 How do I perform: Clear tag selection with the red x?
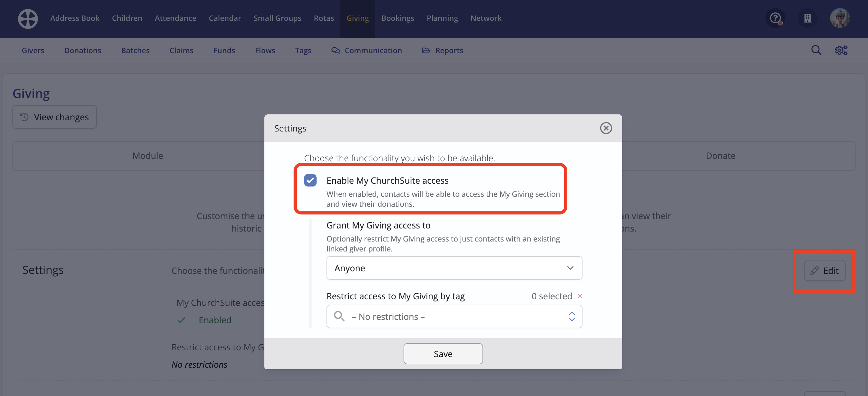(580, 296)
